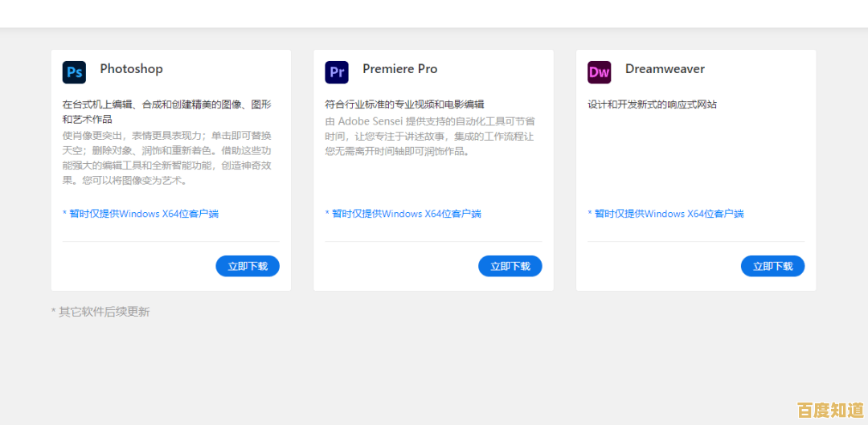Click Photoshop's gray description paragraph

pos(166,157)
